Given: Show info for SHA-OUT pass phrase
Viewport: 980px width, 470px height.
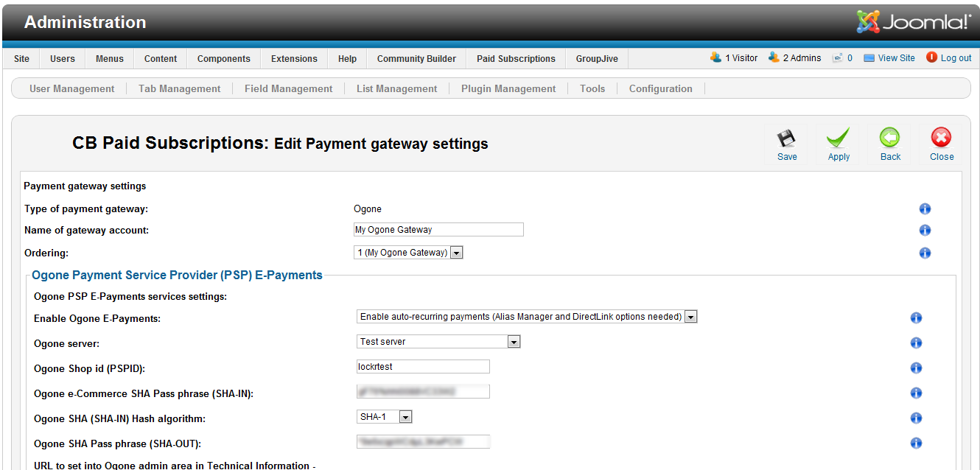Looking at the screenshot, I should pyautogui.click(x=917, y=443).
